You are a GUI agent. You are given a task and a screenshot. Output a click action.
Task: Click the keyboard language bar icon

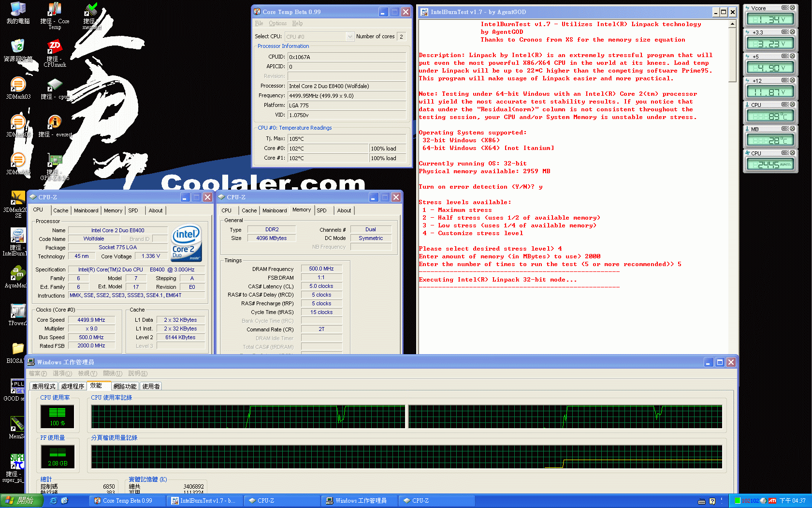click(x=702, y=501)
